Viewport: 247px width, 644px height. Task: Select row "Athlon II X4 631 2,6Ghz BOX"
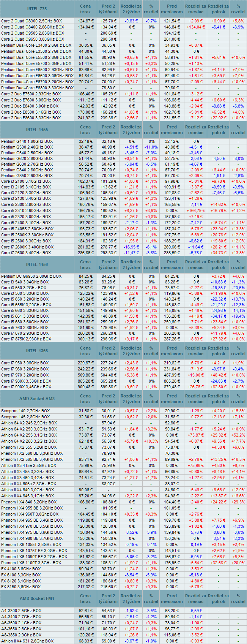[123, 641]
